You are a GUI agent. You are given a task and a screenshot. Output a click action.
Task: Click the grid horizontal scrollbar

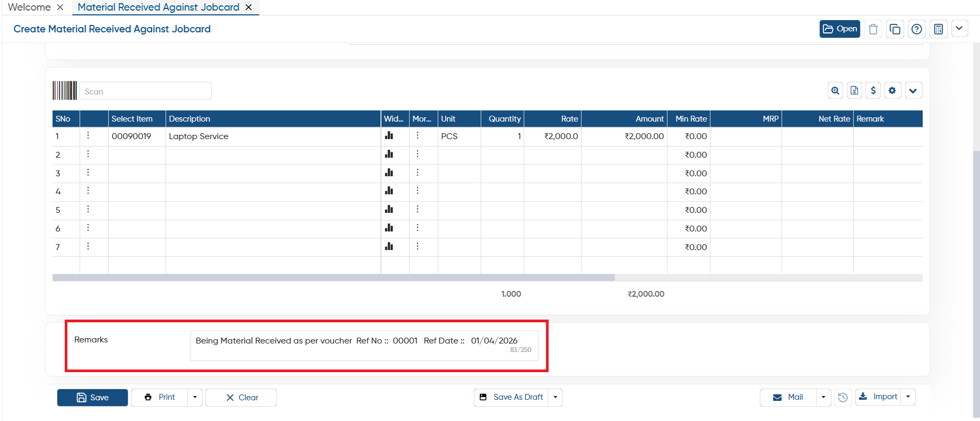[334, 278]
